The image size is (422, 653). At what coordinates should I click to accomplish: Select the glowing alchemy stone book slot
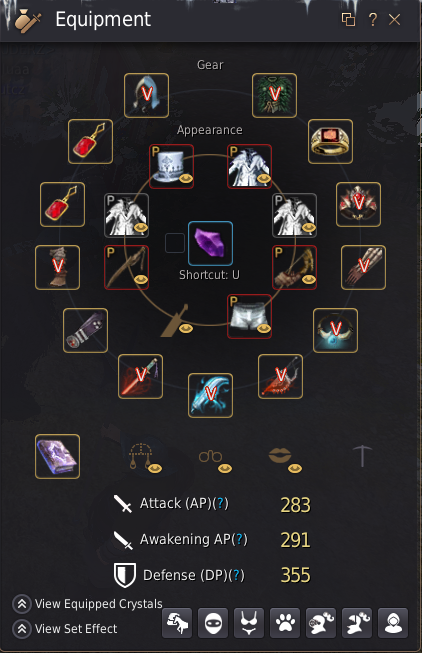pos(57,456)
